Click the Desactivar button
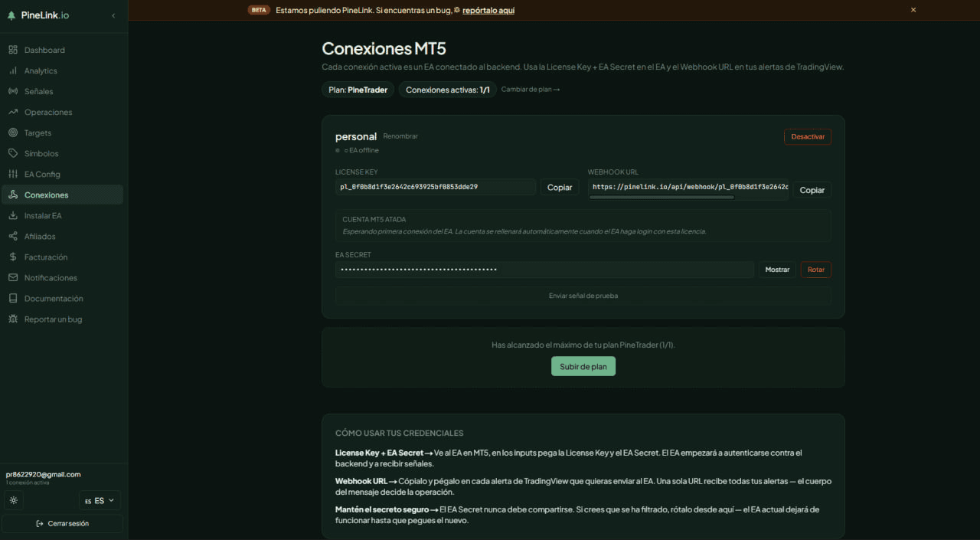Viewport: 980px width, 540px height. (x=808, y=136)
